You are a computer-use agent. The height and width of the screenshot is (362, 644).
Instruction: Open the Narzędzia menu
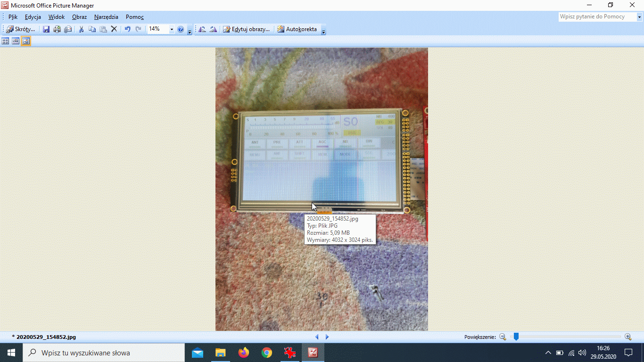pyautogui.click(x=106, y=17)
